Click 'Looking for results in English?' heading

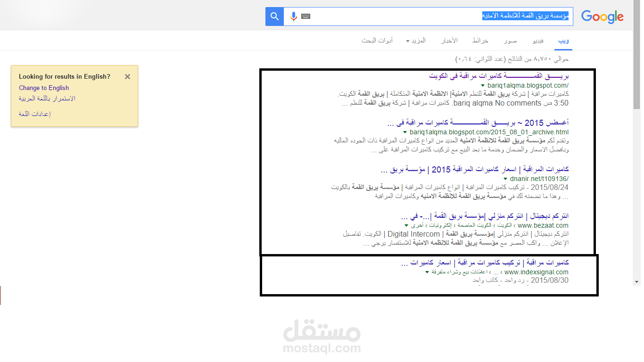65,76
